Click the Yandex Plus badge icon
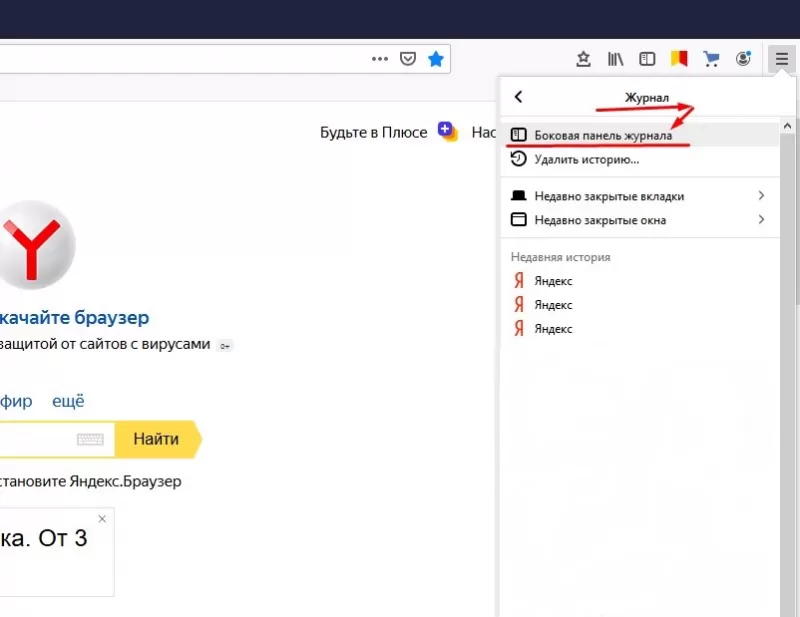 tap(447, 131)
